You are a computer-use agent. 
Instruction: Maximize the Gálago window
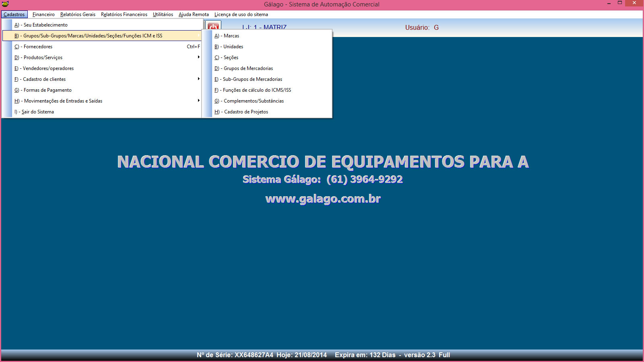tap(620, 3)
